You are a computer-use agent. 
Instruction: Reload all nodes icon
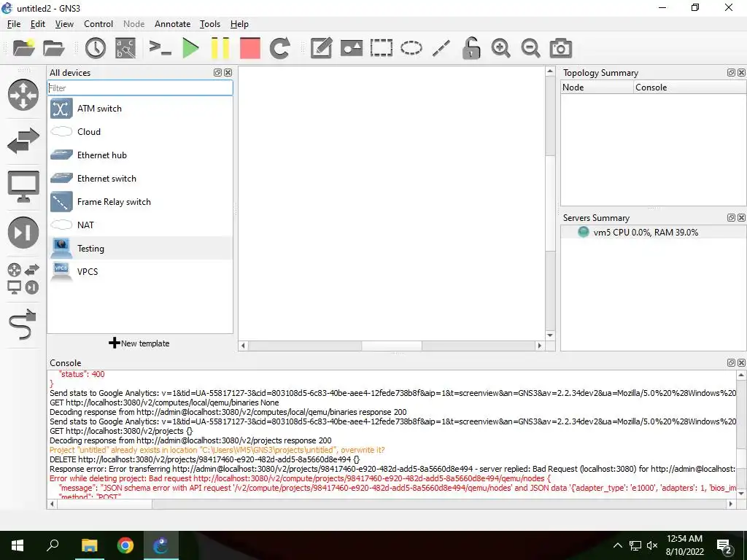279,48
